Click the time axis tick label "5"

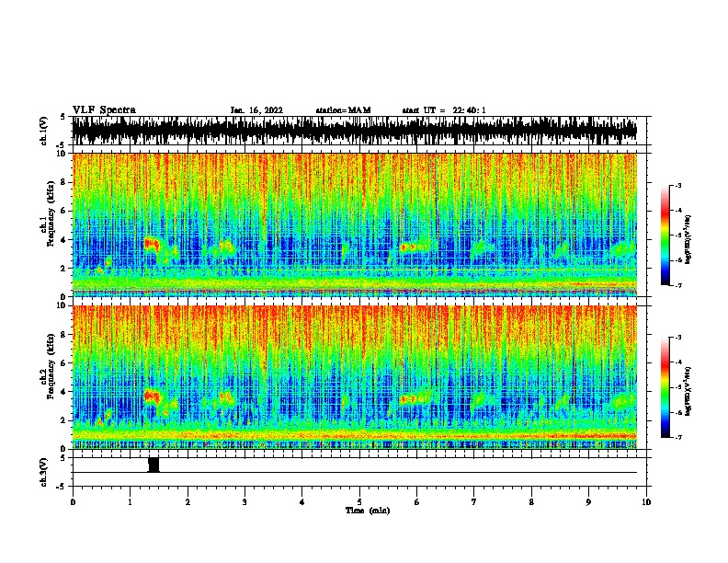coord(359,502)
